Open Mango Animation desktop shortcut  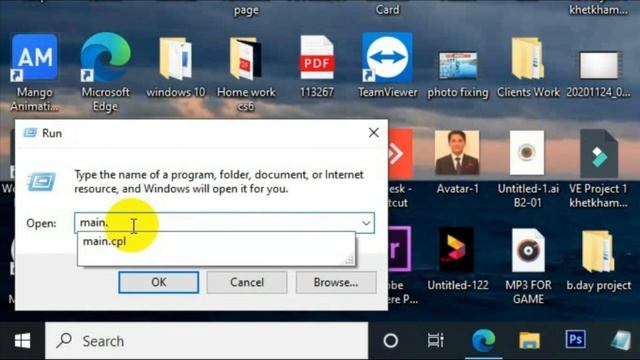coord(35,57)
